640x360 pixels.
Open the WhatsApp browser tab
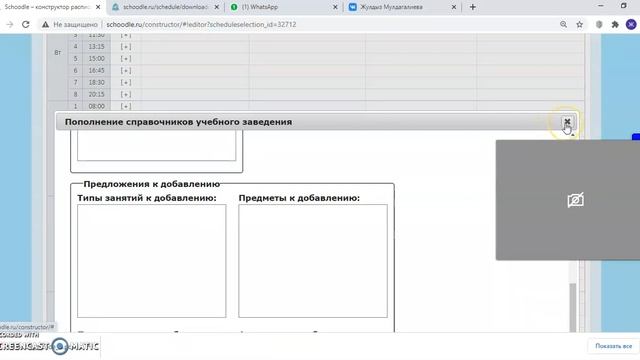tap(260, 7)
